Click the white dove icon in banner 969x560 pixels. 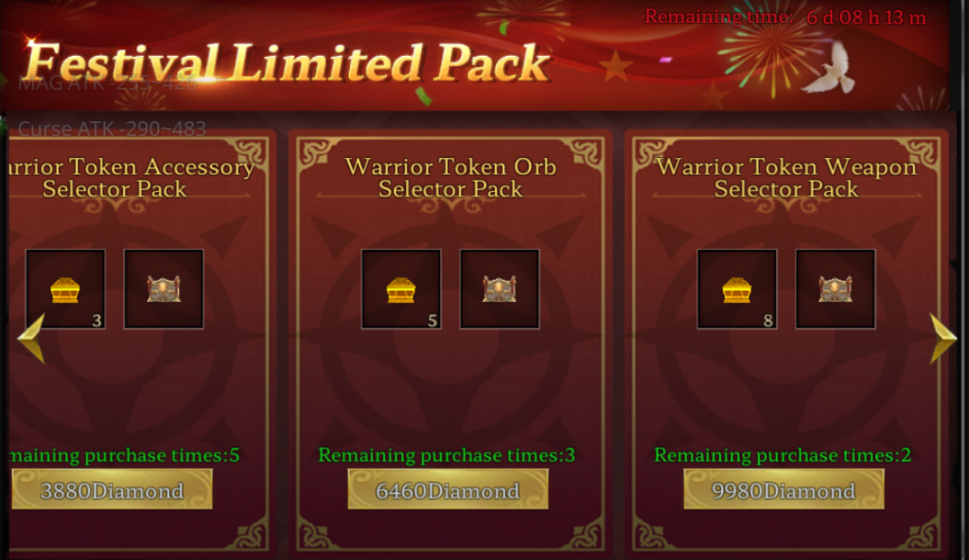tap(830, 68)
